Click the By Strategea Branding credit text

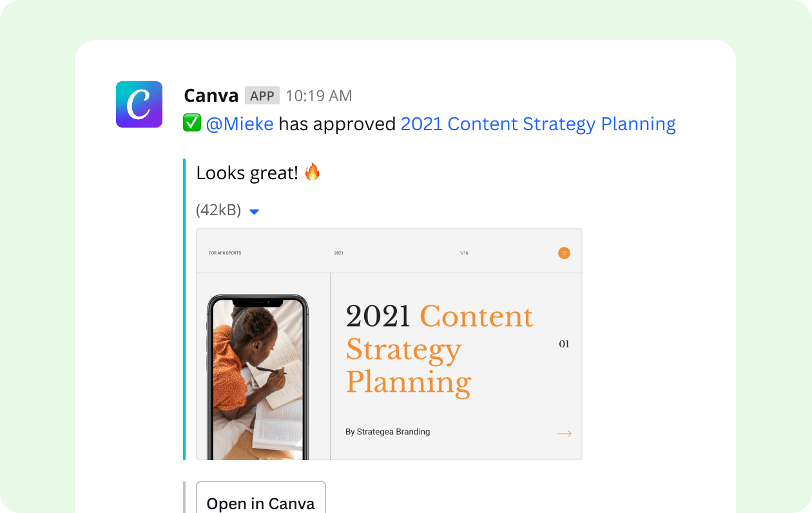click(x=388, y=432)
